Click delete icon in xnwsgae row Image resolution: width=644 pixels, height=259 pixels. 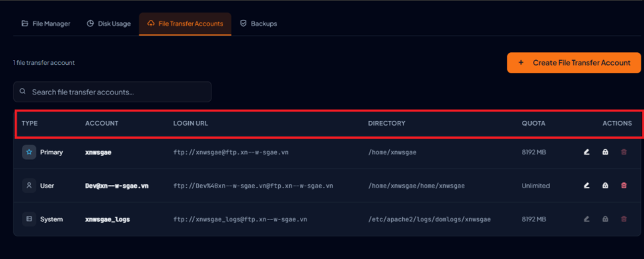coord(624,152)
